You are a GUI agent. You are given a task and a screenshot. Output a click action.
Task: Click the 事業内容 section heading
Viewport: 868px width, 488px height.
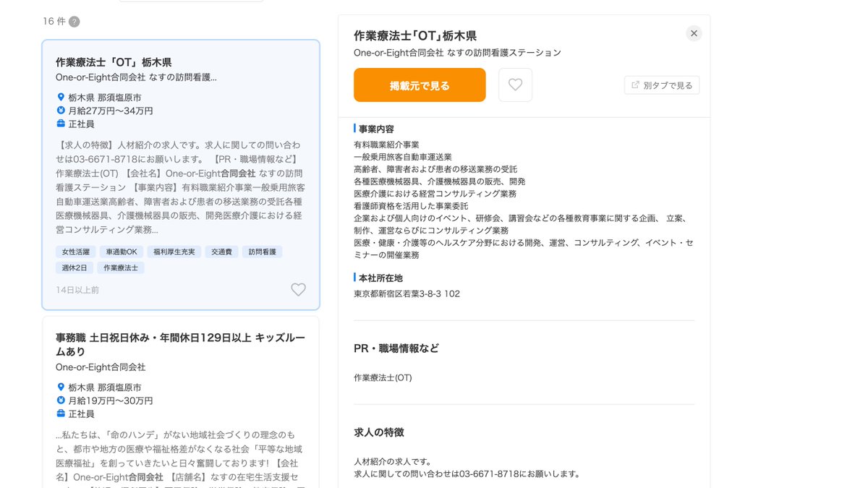(x=376, y=129)
